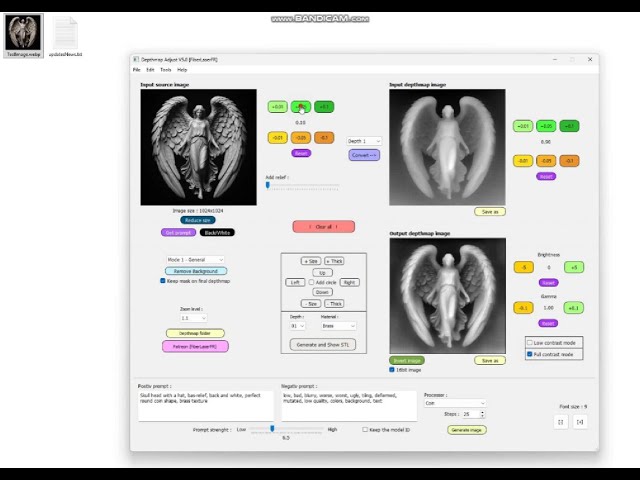This screenshot has height=480, width=640.
Task: Open the Depthmap folder button
Action: tap(195, 333)
